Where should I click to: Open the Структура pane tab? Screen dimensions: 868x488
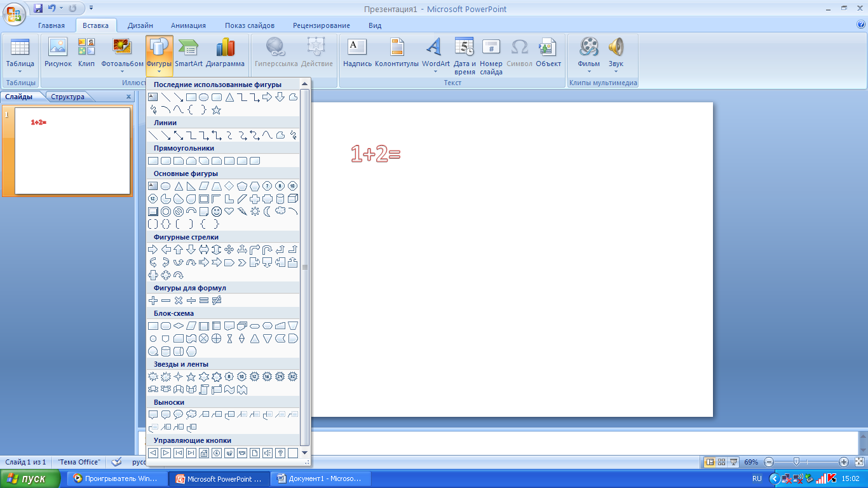point(67,97)
